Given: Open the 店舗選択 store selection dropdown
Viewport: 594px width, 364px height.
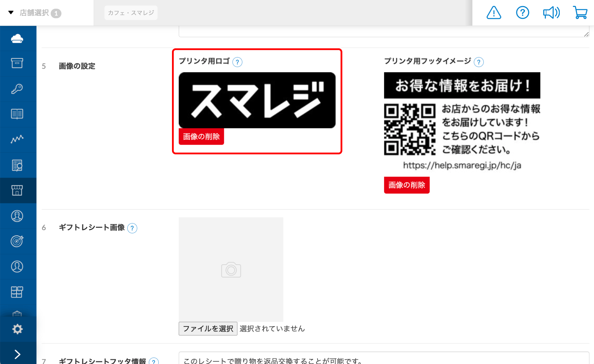Looking at the screenshot, I should 35,13.
